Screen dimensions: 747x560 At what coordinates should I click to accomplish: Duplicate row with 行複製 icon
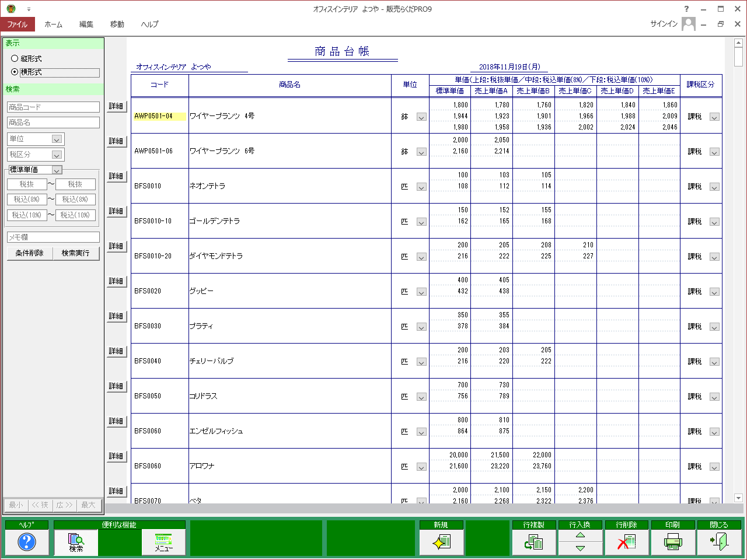534,542
